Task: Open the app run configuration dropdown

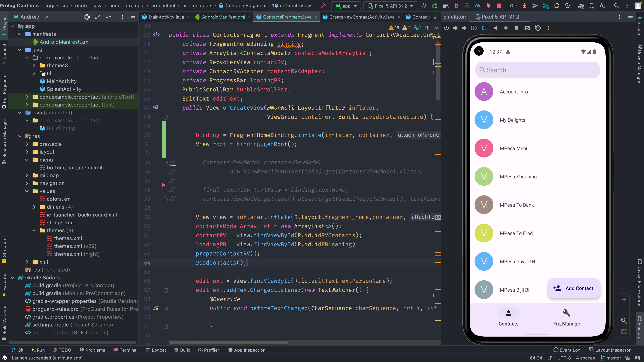Action: (x=346, y=5)
